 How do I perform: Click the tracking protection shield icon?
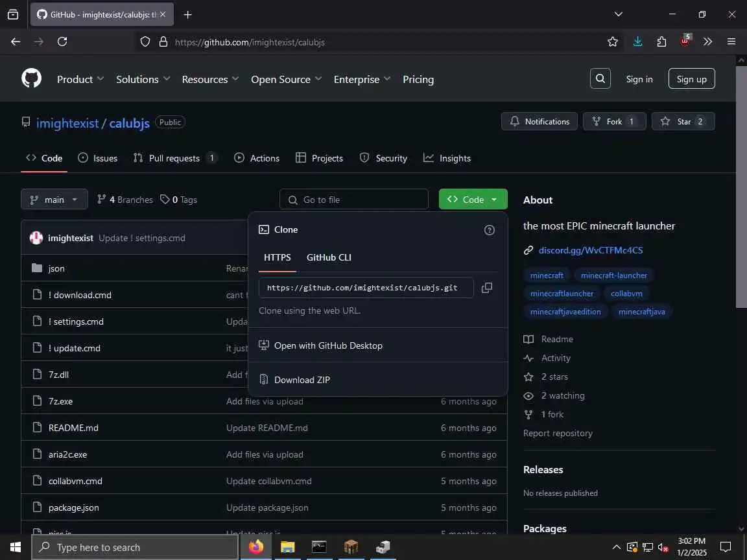pyautogui.click(x=145, y=42)
